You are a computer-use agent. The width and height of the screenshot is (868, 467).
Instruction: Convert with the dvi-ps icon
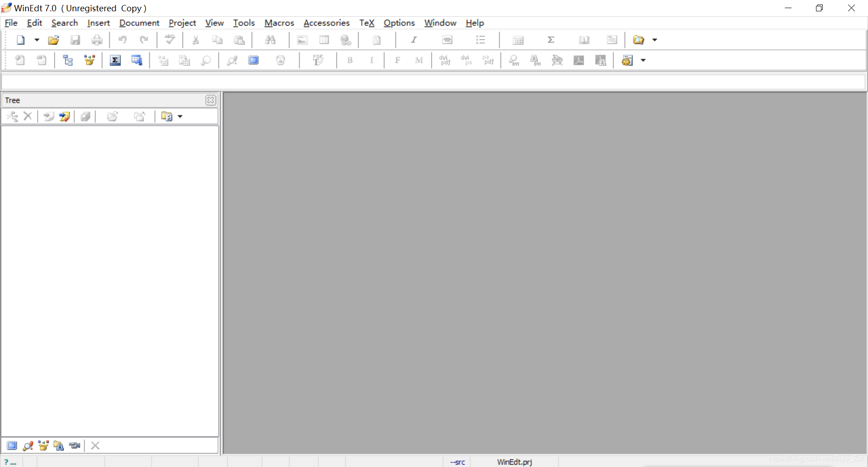tap(467, 61)
